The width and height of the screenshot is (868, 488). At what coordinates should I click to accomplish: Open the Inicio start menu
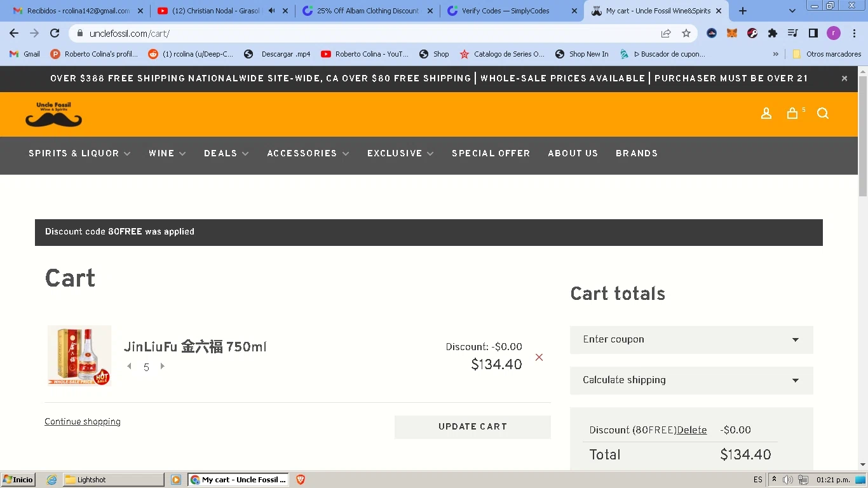pos(18,480)
